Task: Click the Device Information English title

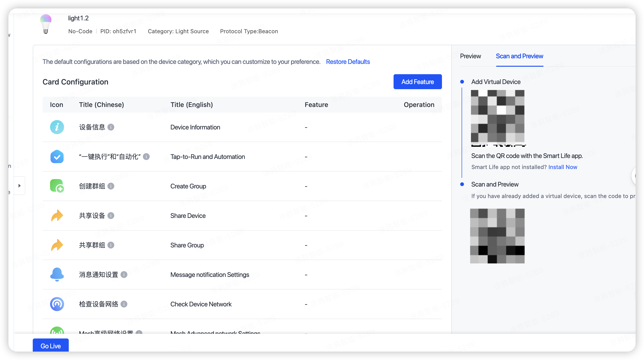Action: 195,127
